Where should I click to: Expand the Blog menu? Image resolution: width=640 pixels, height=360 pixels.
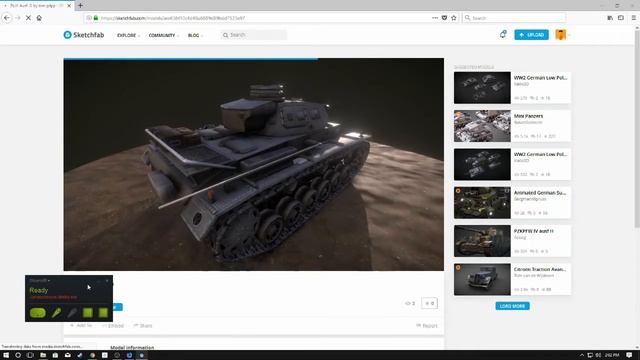pyautogui.click(x=195, y=36)
